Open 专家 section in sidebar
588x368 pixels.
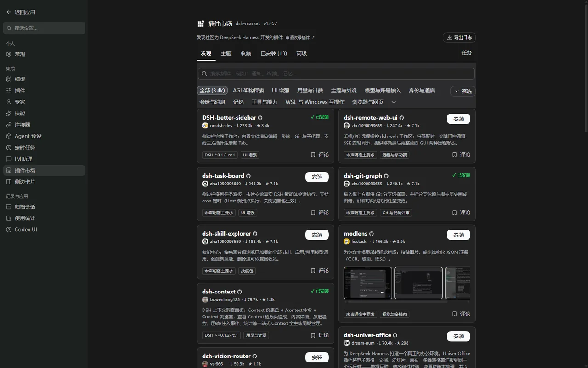click(x=44, y=102)
